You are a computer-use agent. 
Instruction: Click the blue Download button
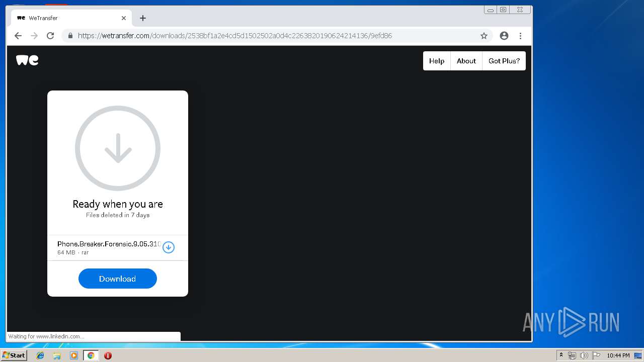[x=118, y=279]
